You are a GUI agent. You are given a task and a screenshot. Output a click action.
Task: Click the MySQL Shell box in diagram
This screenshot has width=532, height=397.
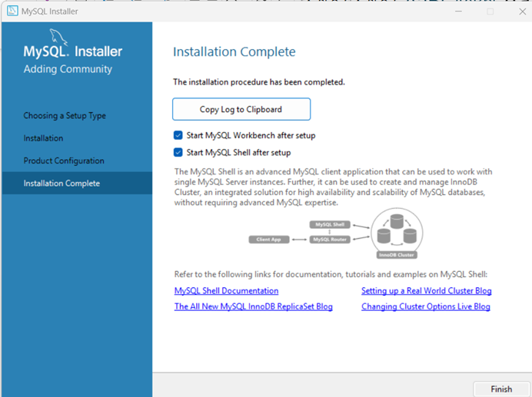(330, 224)
